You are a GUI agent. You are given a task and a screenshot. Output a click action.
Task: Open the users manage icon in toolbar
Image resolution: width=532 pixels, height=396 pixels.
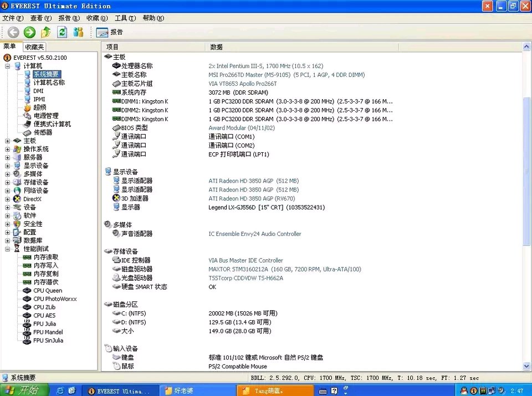point(78,32)
